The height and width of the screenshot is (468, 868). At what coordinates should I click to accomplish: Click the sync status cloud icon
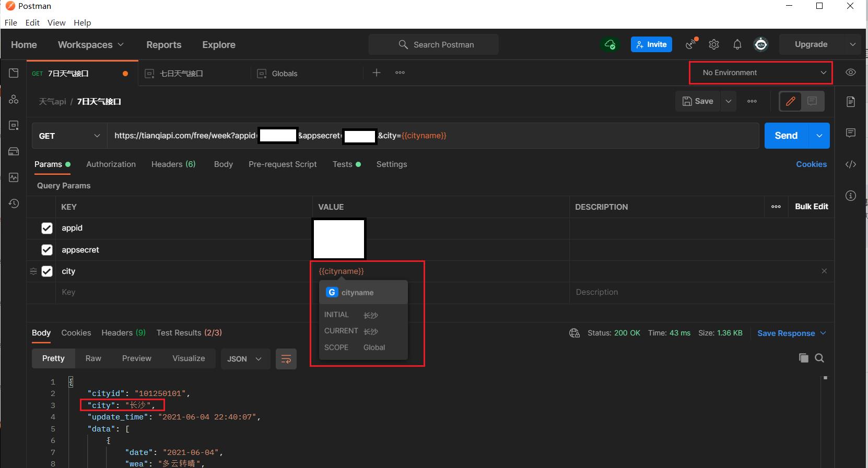(609, 44)
